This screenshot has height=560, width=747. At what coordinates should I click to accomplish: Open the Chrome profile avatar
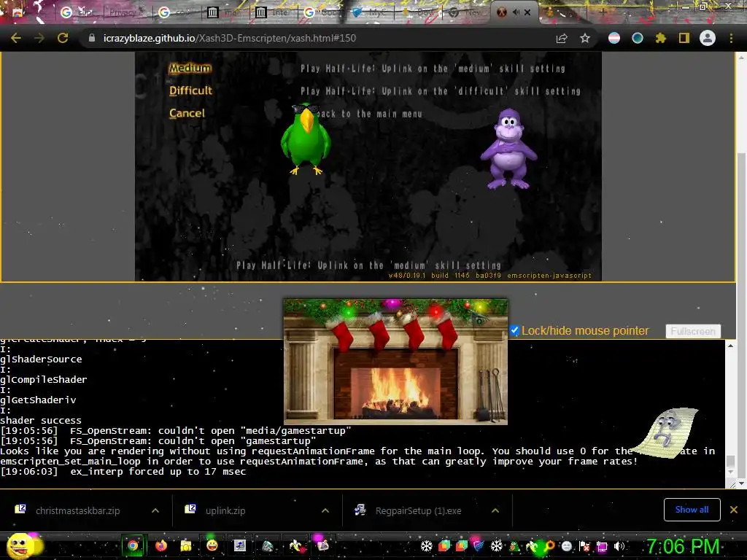tap(708, 38)
